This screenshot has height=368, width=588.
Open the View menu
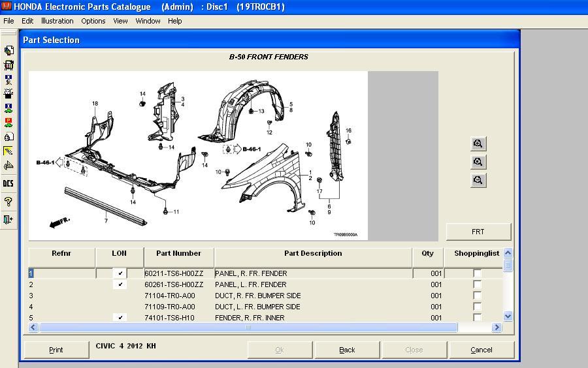(x=120, y=21)
